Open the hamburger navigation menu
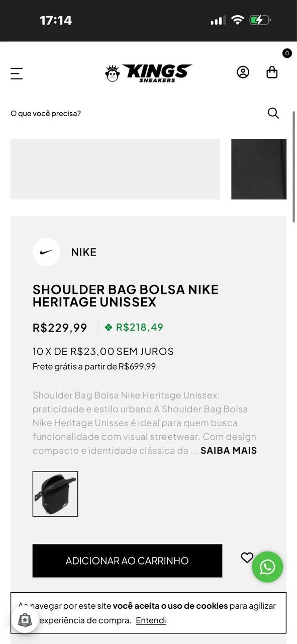297x644 pixels. pos(17,73)
